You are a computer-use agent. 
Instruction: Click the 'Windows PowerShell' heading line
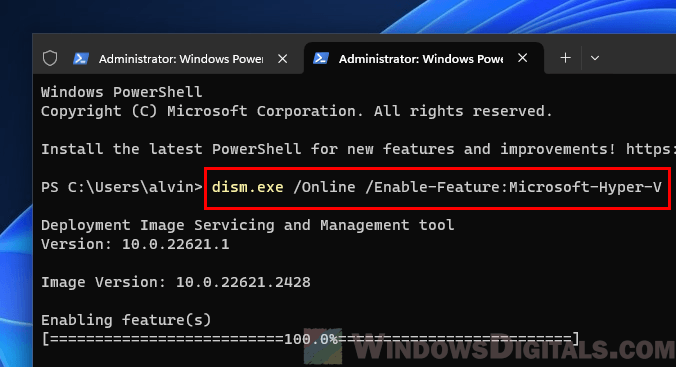[x=122, y=92]
